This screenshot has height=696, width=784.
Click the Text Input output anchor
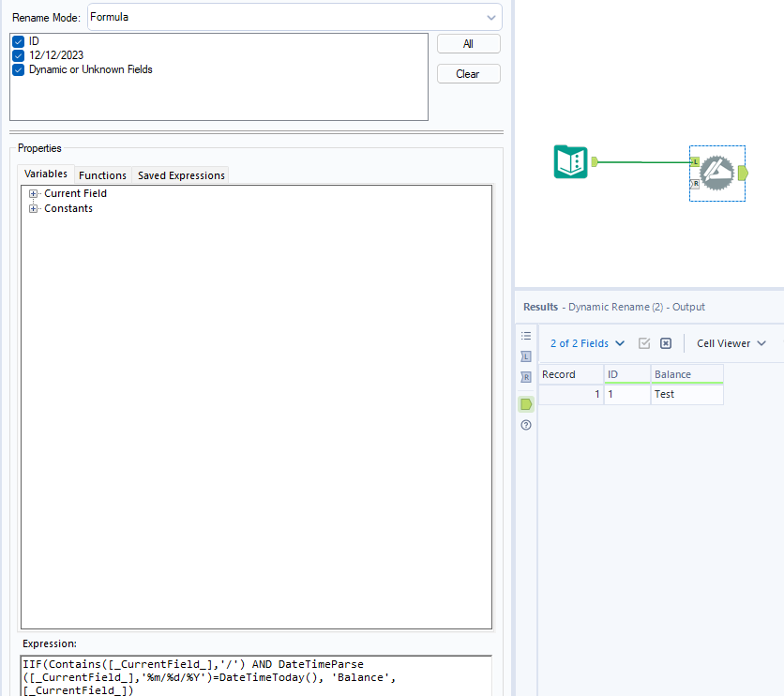[595, 161]
